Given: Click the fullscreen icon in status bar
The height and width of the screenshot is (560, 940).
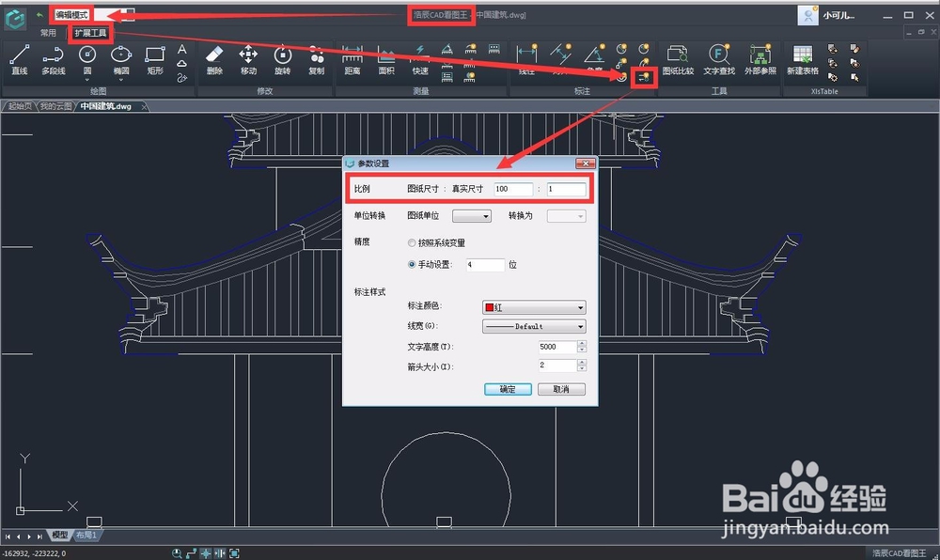Looking at the screenshot, I should [234, 553].
